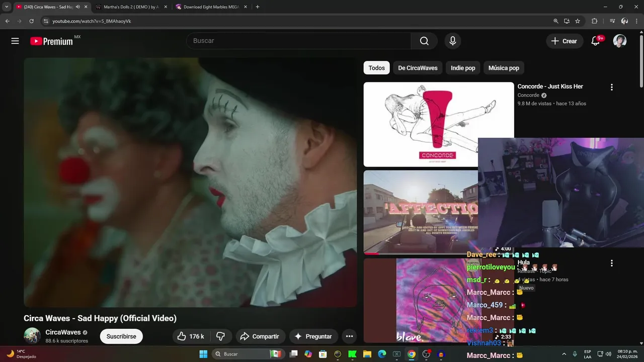This screenshot has width=644, height=362.
Task: Open the Chrome profile avatar
Action: (624, 21)
